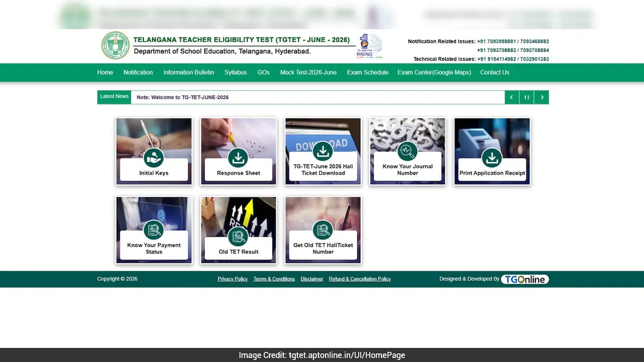Open the Initial Keys label
Screen dimensions: 644x362
pyautogui.click(x=154, y=173)
